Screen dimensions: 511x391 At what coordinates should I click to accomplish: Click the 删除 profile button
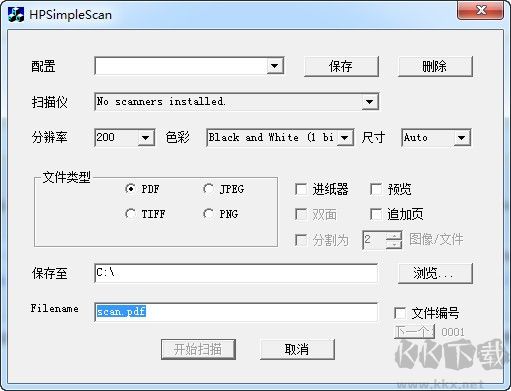pos(435,66)
